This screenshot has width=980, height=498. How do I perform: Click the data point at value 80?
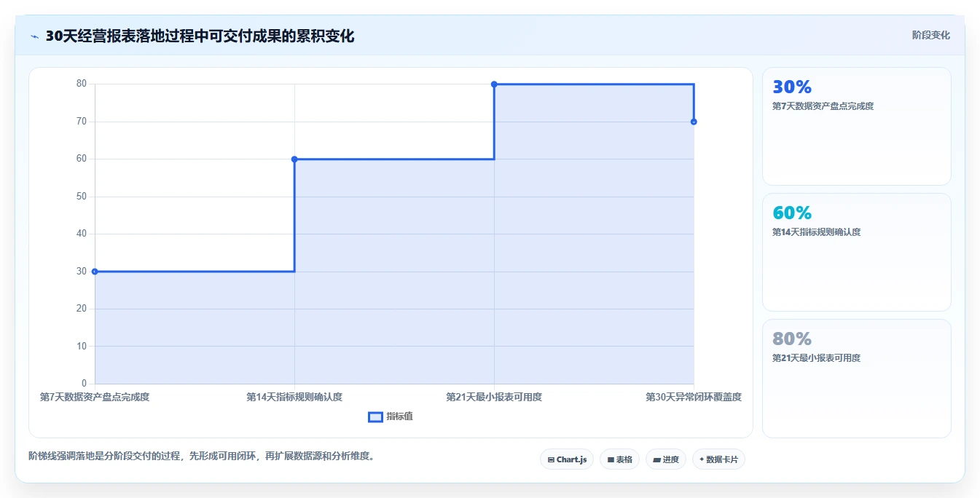[494, 84]
